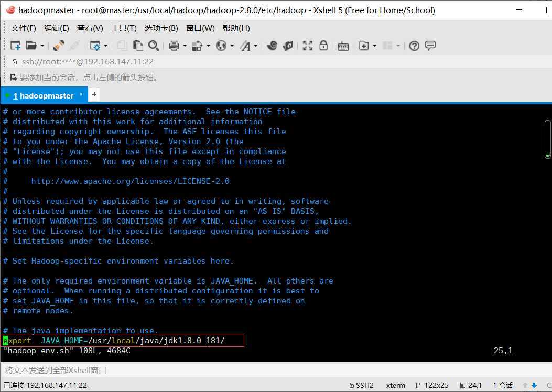This screenshot has height=392, width=552.
Task: Select the hadoopmaster session tab
Action: (x=43, y=96)
